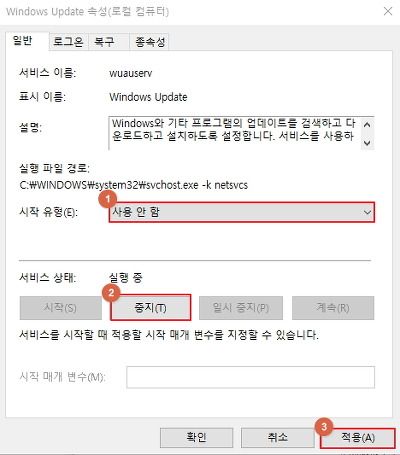Confirm with the 확인 button

[x=196, y=438]
